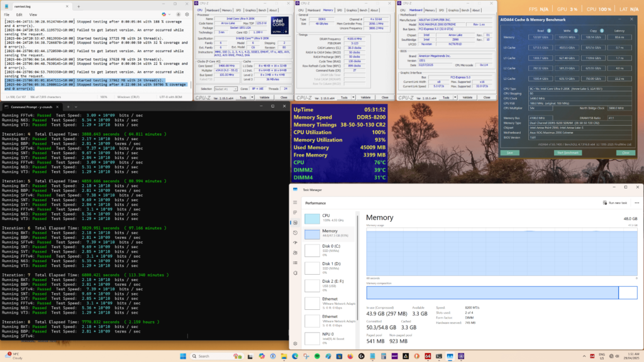
Task: Click clock and date in system tray
Action: pos(633,356)
